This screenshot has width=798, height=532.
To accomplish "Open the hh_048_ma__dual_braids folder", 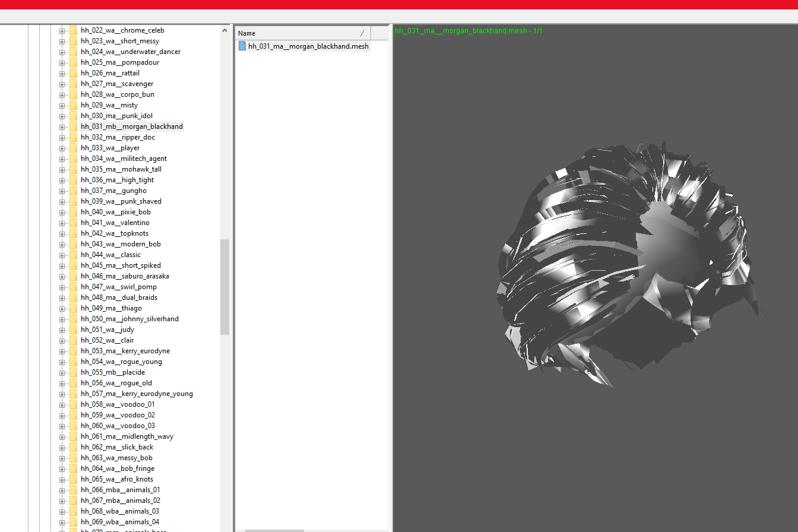I will pos(119,297).
